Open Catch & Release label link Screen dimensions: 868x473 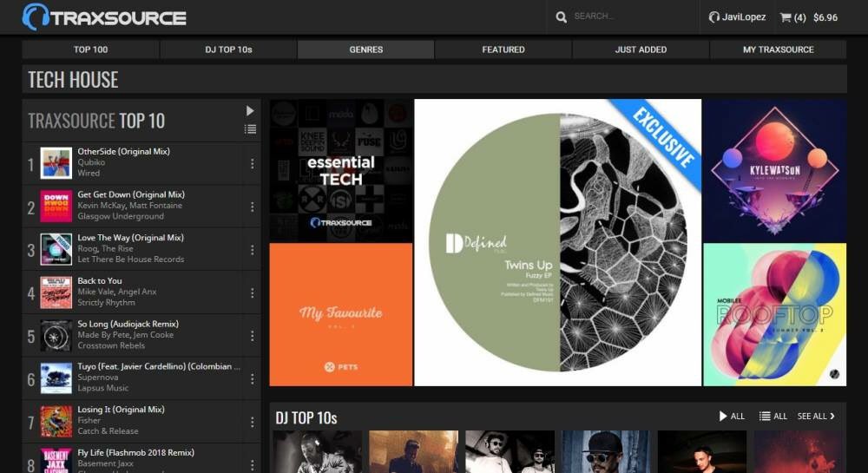point(108,431)
